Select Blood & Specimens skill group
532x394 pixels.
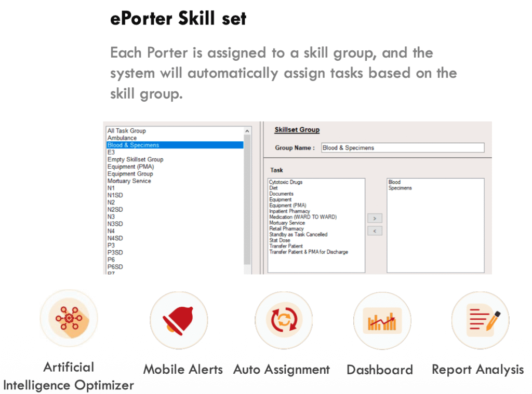pyautogui.click(x=133, y=145)
